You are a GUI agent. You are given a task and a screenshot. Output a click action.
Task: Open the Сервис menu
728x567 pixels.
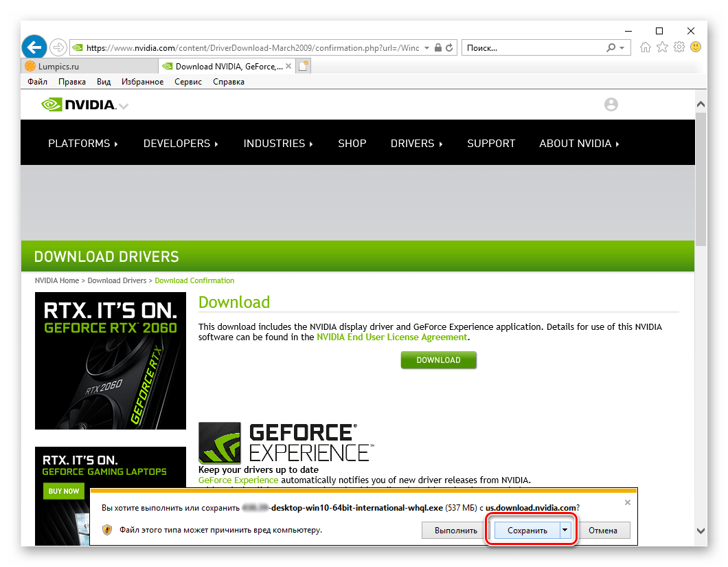[x=188, y=82]
